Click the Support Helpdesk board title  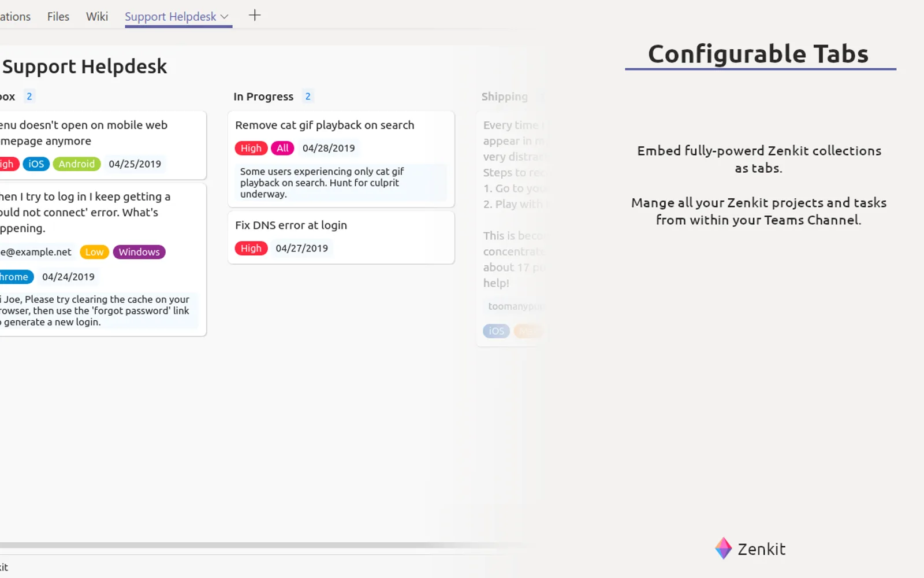coord(84,66)
